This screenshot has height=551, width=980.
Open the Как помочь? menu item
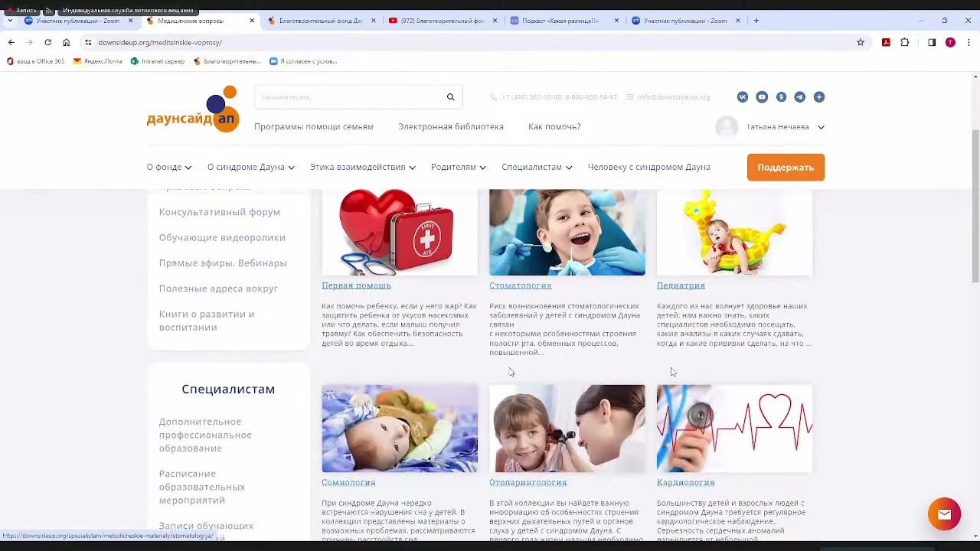click(554, 127)
